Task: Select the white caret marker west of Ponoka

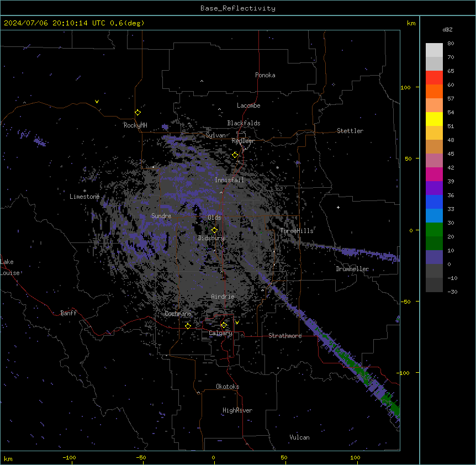Action: click(x=202, y=81)
